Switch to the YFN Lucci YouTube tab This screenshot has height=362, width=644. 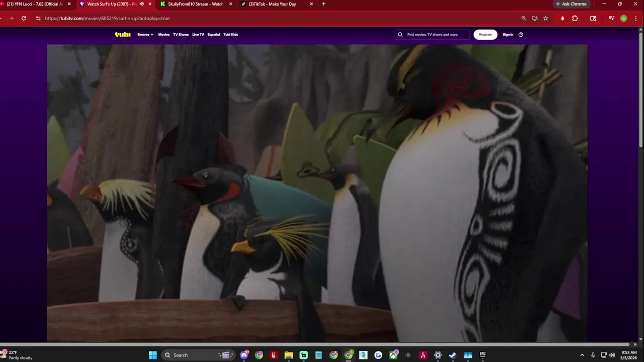click(33, 4)
